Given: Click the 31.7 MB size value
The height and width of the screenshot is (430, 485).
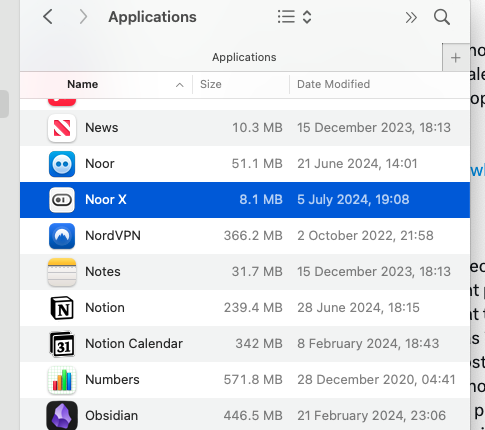Looking at the screenshot, I should coord(257,272).
